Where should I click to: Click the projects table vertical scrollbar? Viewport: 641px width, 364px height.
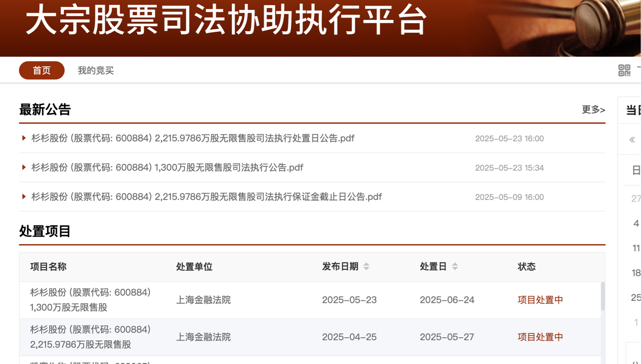(603, 296)
